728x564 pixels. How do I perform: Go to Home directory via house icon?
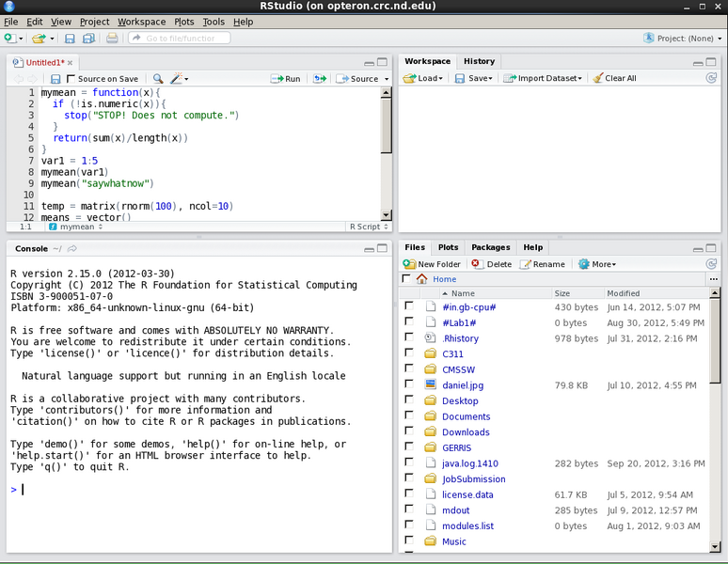coord(422,279)
